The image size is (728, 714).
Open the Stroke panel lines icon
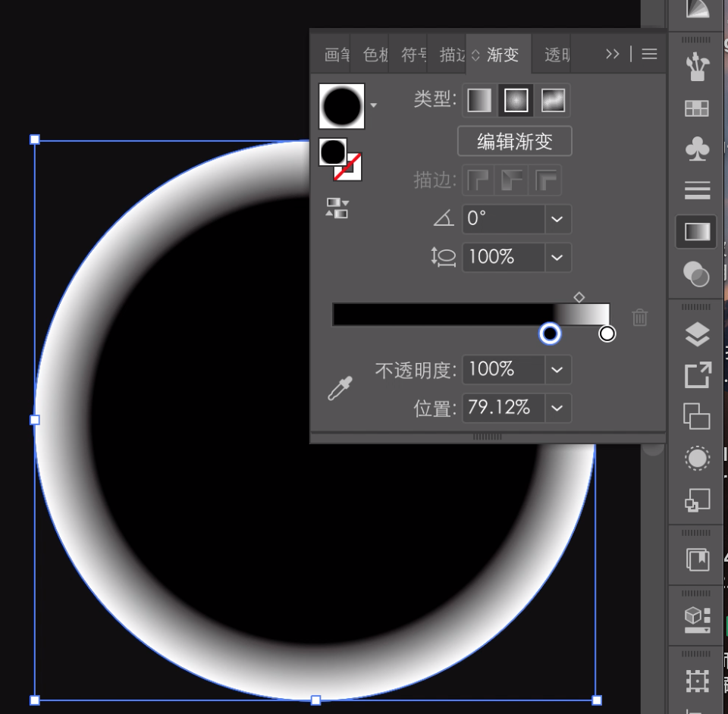tap(697, 190)
